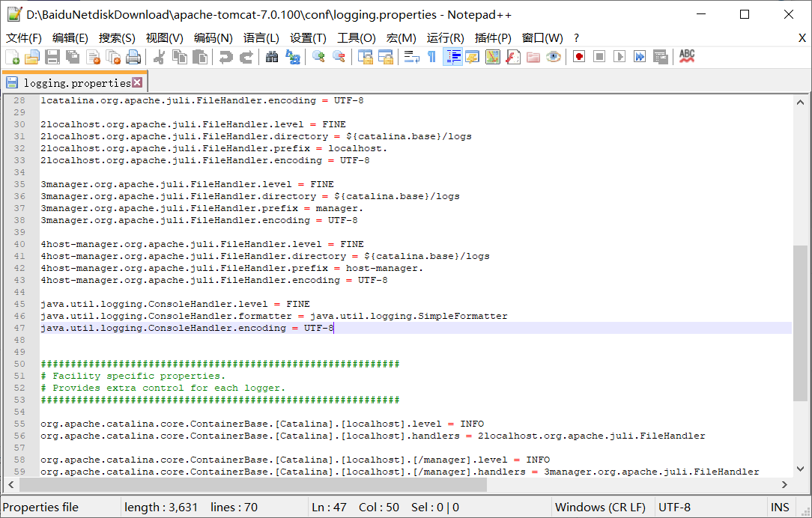This screenshot has height=518, width=812.
Task: Close document using menu bar X
Action: click(x=802, y=37)
